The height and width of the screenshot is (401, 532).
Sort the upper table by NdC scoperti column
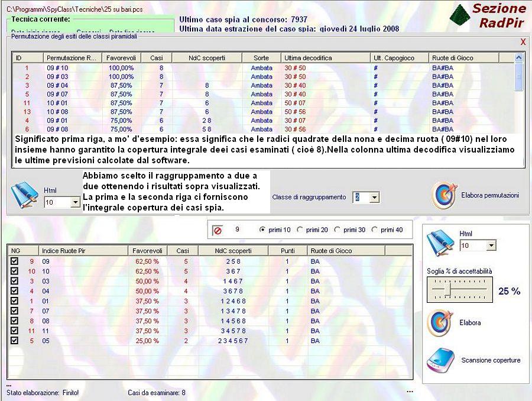(207, 58)
